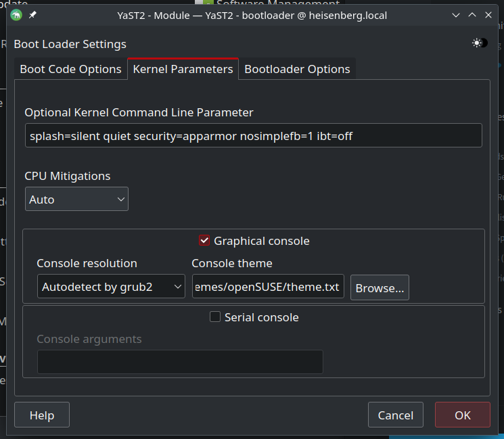The height and width of the screenshot is (439, 504).
Task: Toggle the light/dark color scheme switch
Action: pos(480,43)
